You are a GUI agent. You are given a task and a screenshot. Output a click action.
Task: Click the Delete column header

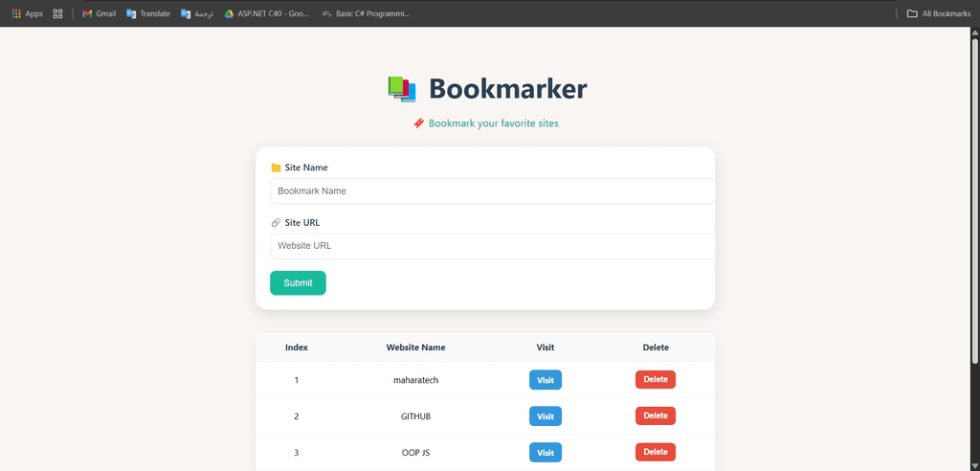point(656,348)
